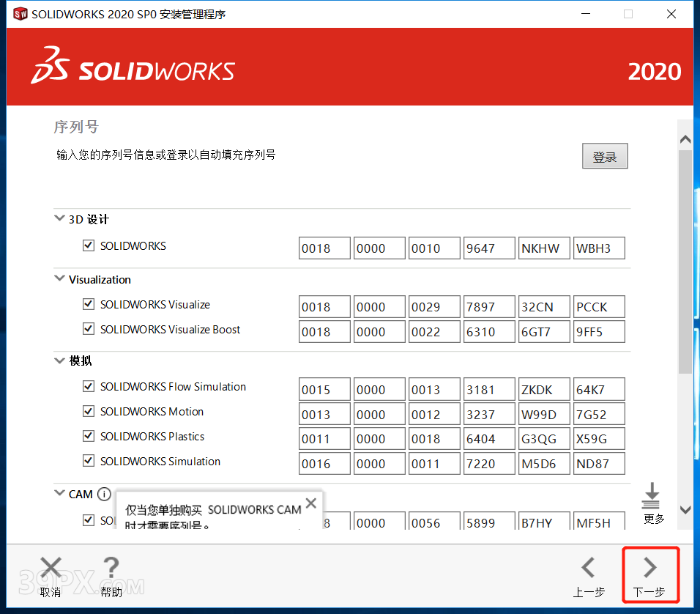Click the scrollbar down arrow
This screenshot has width=700, height=614.
pos(685,510)
